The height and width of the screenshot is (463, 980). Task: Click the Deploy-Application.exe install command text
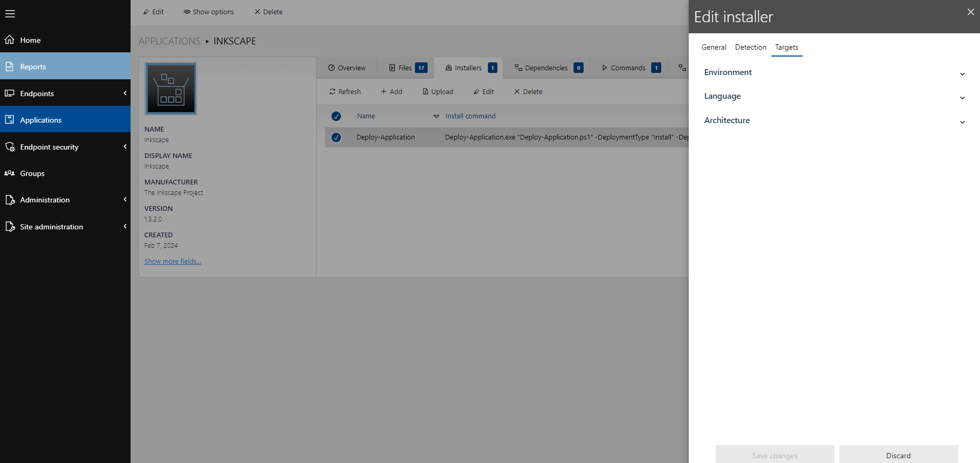click(x=567, y=137)
